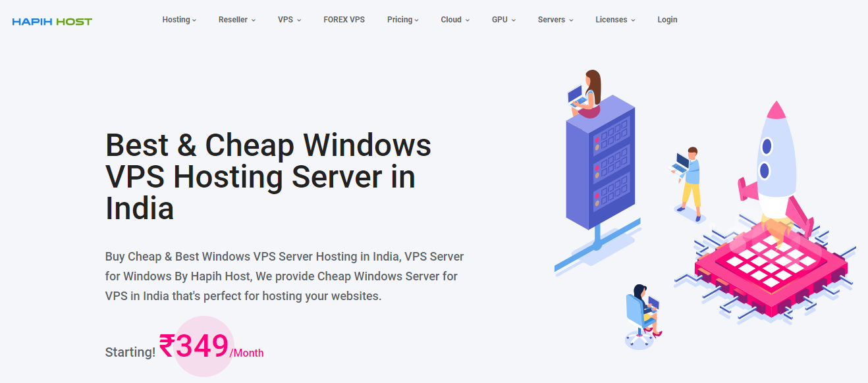The width and height of the screenshot is (868, 383).
Task: Expand the Pricing menu
Action: (403, 20)
